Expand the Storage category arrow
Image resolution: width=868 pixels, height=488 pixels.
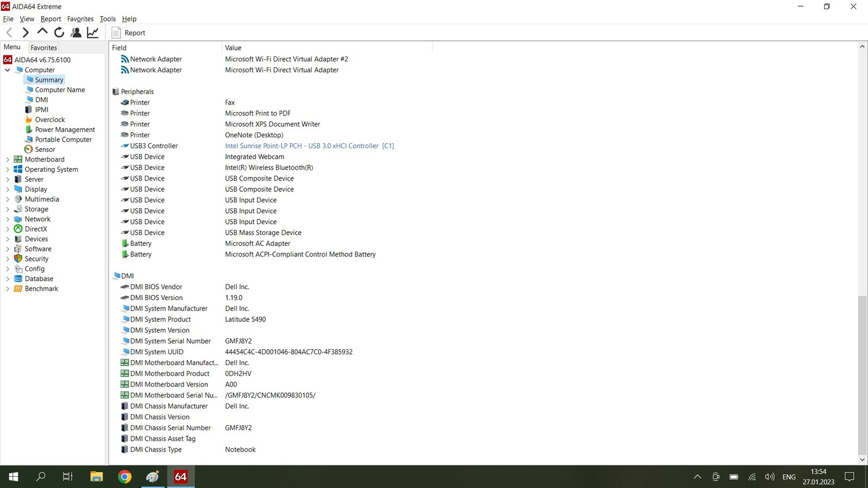pos(8,209)
